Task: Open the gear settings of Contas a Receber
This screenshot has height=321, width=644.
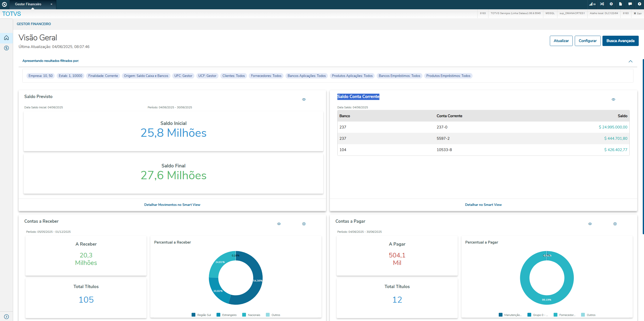Action: tap(304, 224)
